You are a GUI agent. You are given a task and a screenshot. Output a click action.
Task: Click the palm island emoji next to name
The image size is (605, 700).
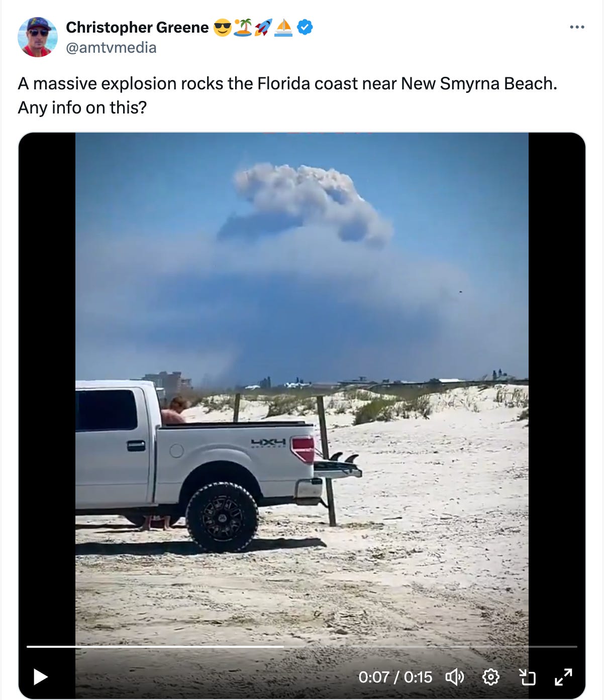243,27
